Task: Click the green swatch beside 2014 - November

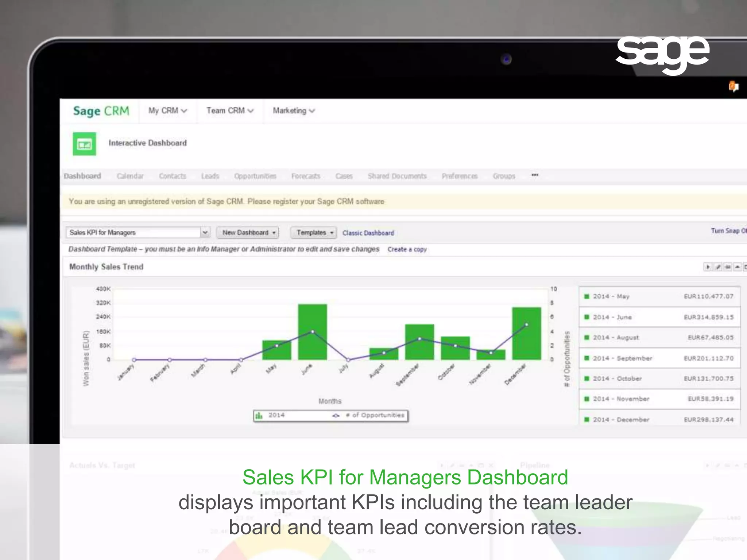Action: [x=587, y=399]
